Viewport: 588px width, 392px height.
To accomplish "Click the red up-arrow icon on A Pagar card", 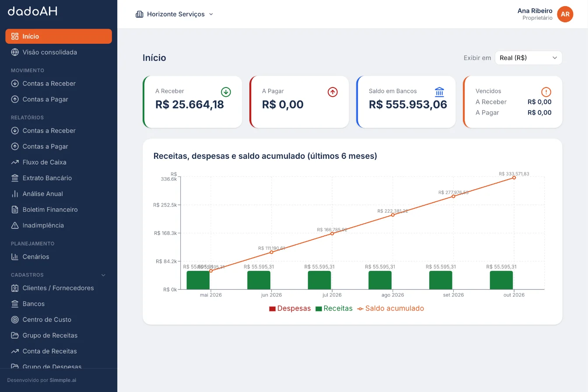I will pyautogui.click(x=332, y=92).
